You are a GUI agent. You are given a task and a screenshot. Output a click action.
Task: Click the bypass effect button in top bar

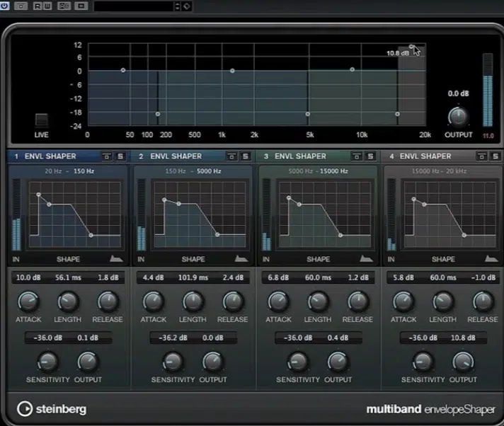click(21, 6)
